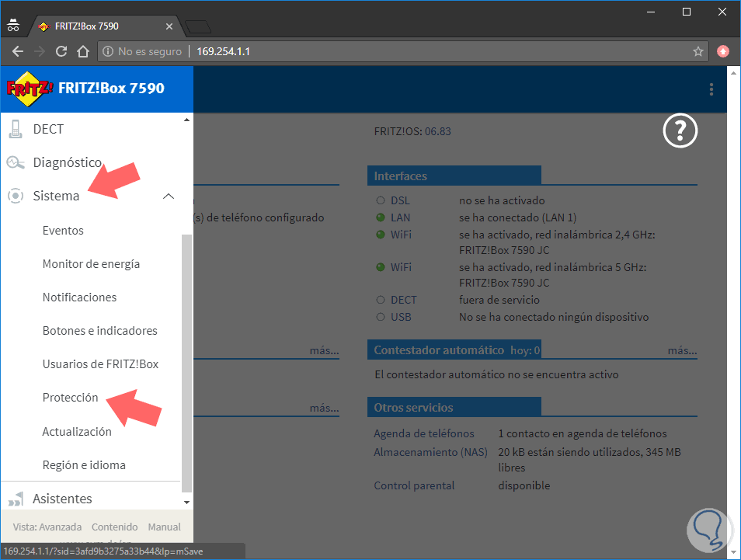This screenshot has height=560, width=741.
Task: Open the Diagnóstico menu entry
Action: 67,162
